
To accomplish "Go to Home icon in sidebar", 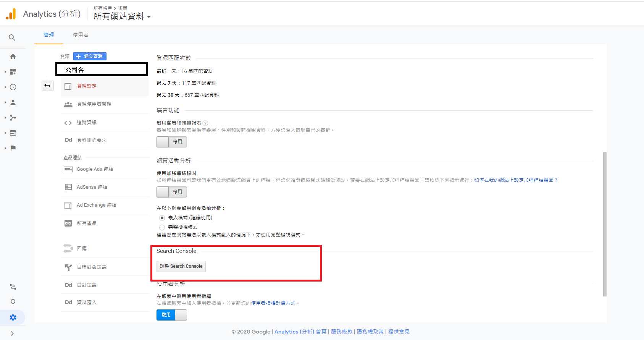I will pos(13,57).
